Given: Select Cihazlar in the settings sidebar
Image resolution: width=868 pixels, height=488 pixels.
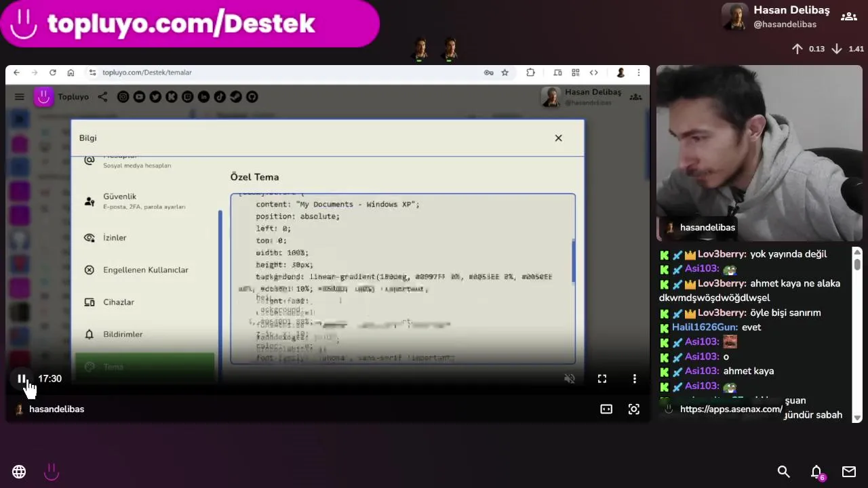Looking at the screenshot, I should (144, 302).
